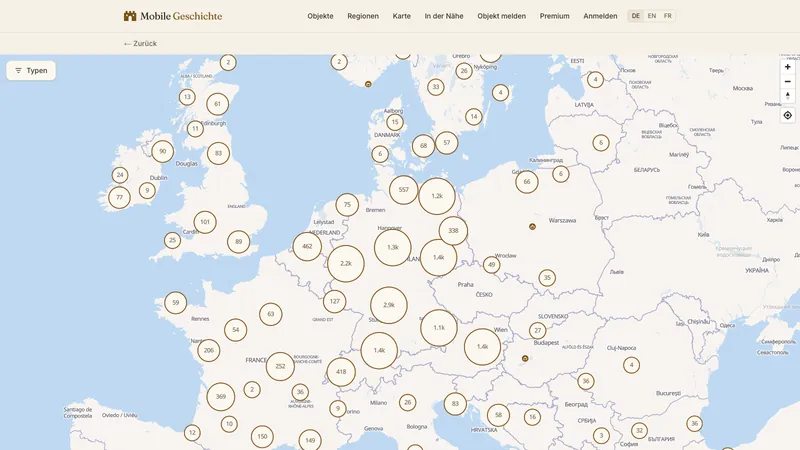Zoom in with the plus button
Image resolution: width=800 pixels, height=450 pixels.
point(788,67)
